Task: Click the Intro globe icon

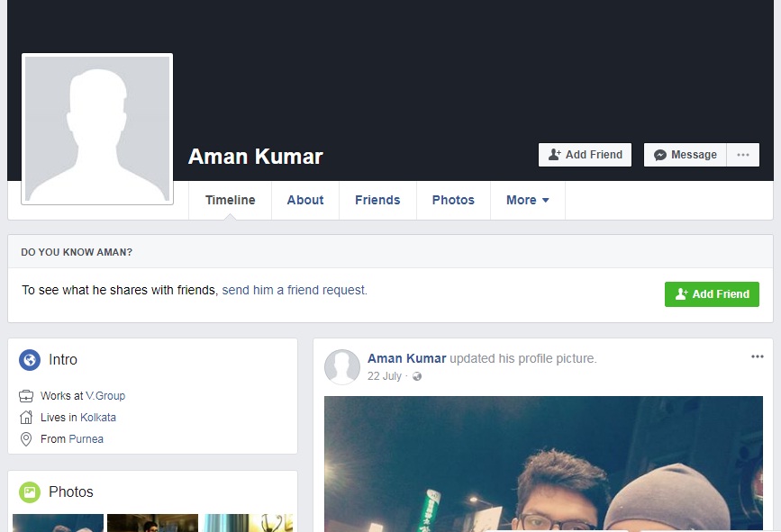Action: click(x=30, y=360)
